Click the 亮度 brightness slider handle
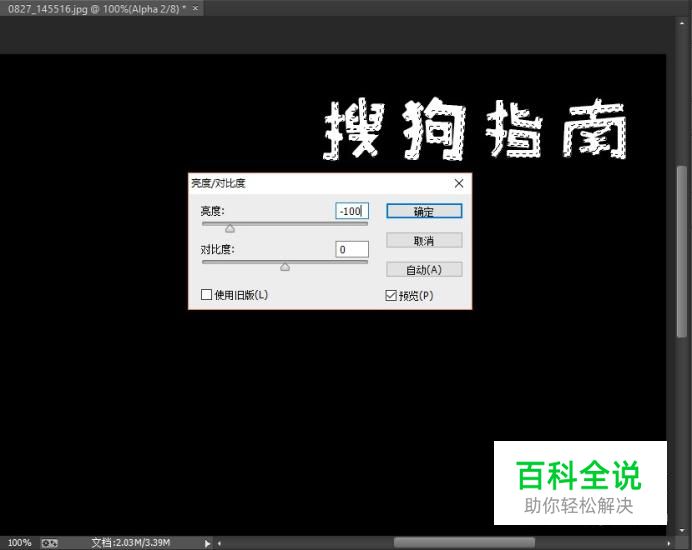 [230, 228]
